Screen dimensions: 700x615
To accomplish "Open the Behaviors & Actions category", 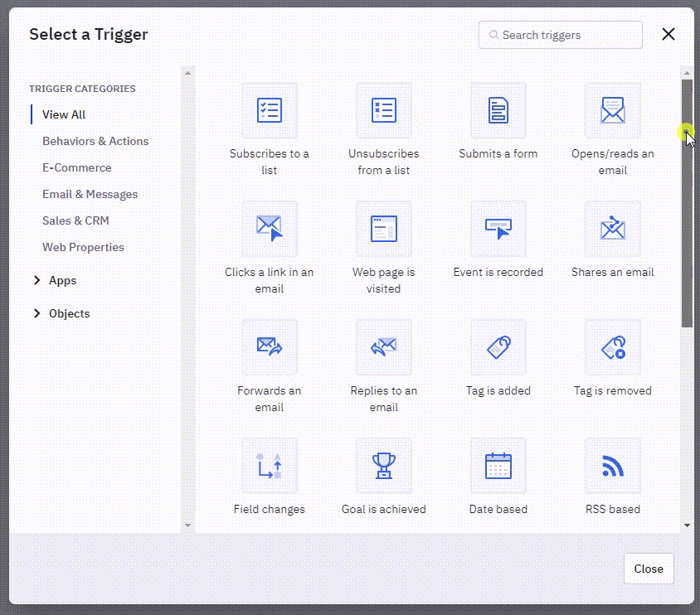I will [x=95, y=141].
